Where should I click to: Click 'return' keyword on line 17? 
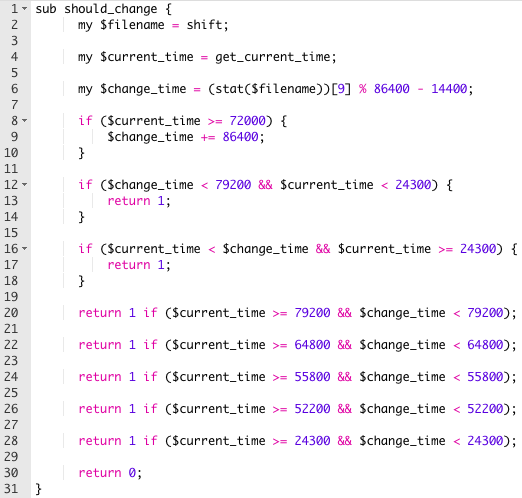tap(129, 265)
